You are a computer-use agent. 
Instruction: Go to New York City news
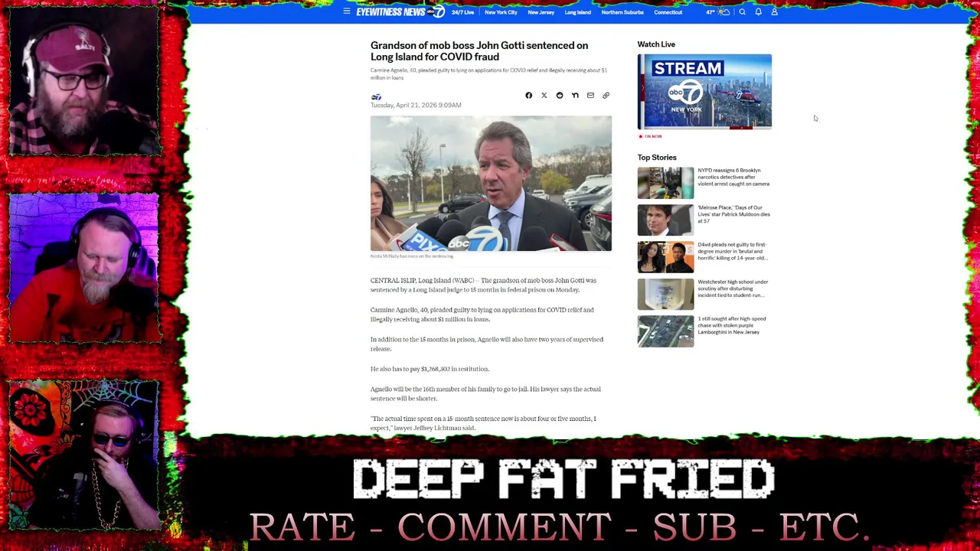(x=501, y=12)
